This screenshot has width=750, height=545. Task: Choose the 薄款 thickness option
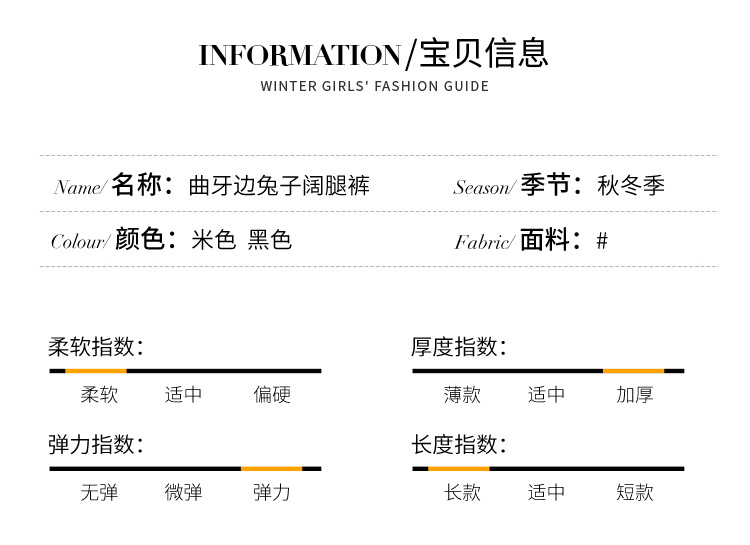462,395
